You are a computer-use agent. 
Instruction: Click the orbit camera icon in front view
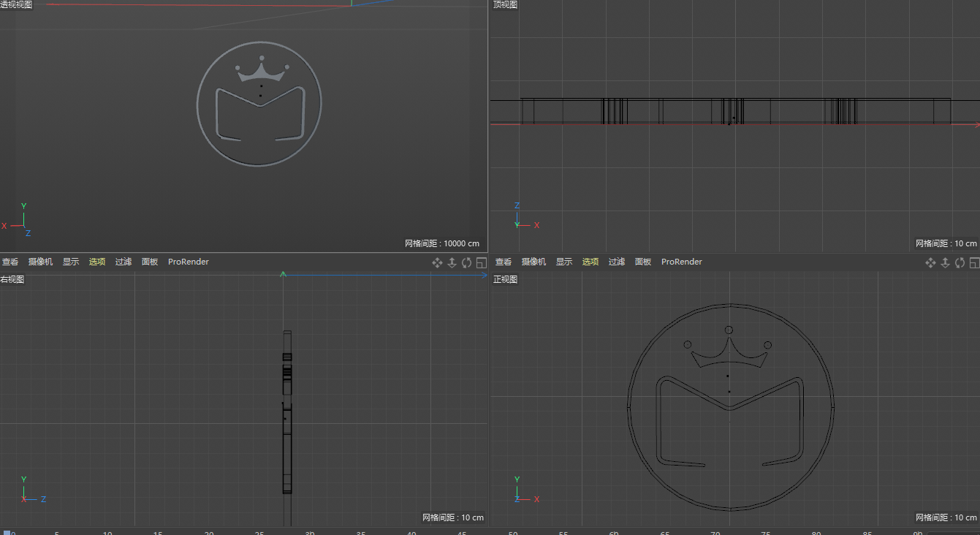[x=960, y=262]
